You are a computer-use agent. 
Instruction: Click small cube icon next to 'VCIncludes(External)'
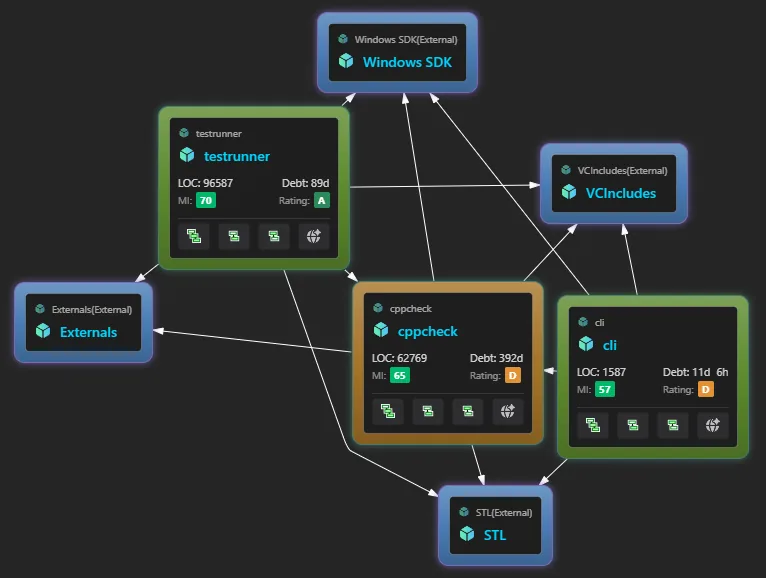coord(566,170)
